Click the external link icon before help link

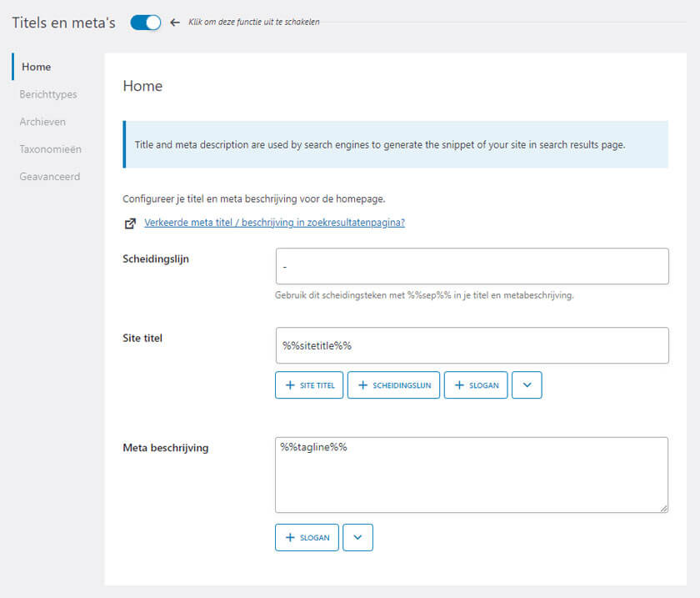click(x=130, y=224)
